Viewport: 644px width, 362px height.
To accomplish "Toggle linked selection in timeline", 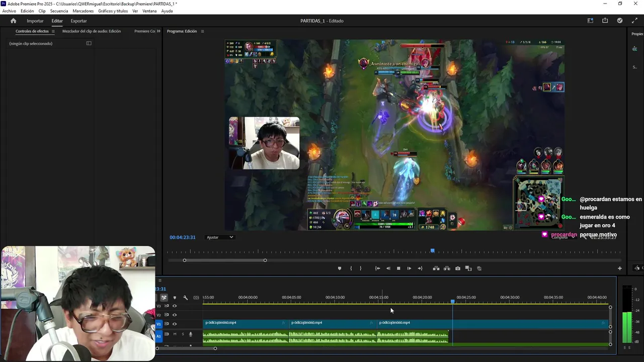I will pyautogui.click(x=164, y=298).
